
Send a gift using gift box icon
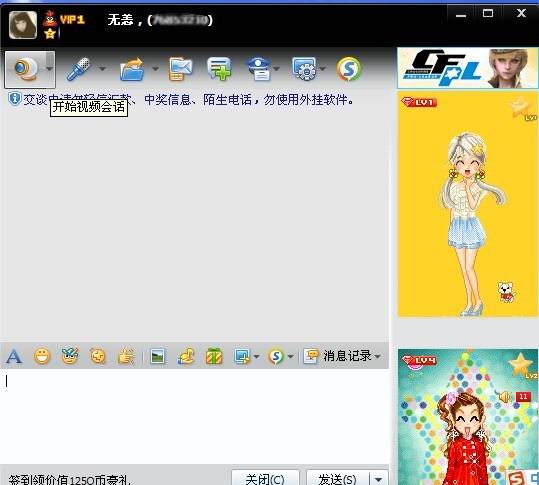(x=214, y=356)
